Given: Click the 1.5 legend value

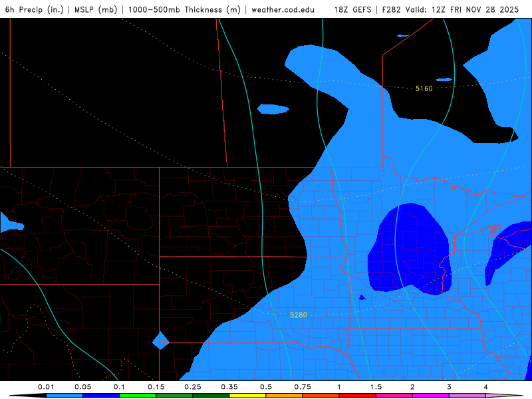Looking at the screenshot, I should click(376, 387).
